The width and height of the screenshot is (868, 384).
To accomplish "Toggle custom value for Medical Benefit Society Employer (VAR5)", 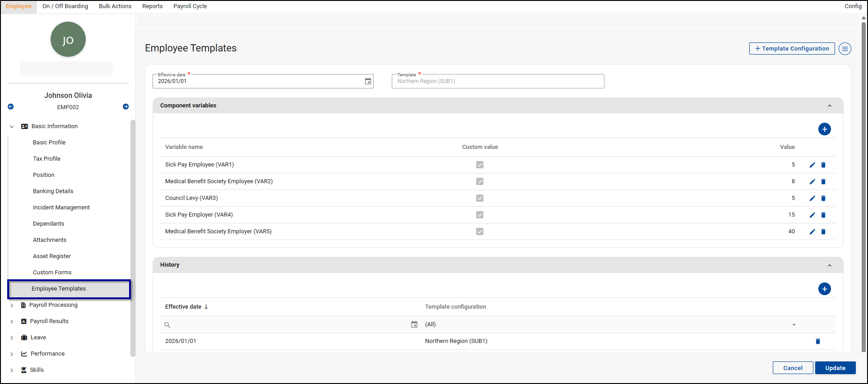I will click(x=479, y=231).
